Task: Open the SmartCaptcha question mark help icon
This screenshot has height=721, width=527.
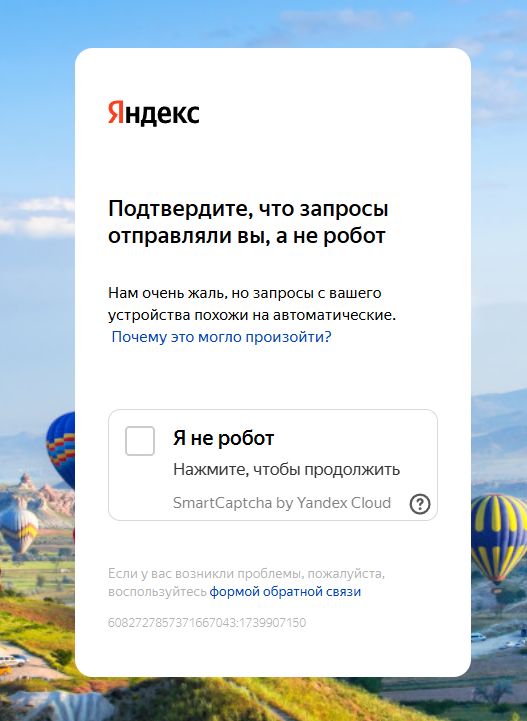Action: tap(419, 504)
